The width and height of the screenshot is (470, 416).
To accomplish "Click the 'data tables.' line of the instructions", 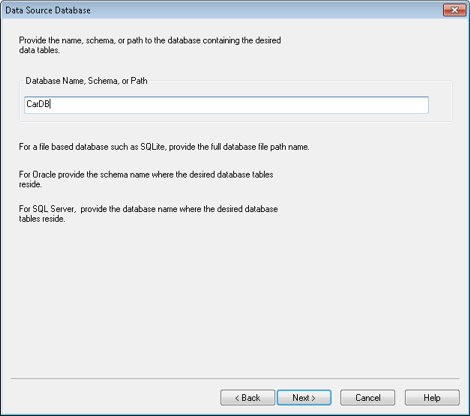I will (39, 50).
